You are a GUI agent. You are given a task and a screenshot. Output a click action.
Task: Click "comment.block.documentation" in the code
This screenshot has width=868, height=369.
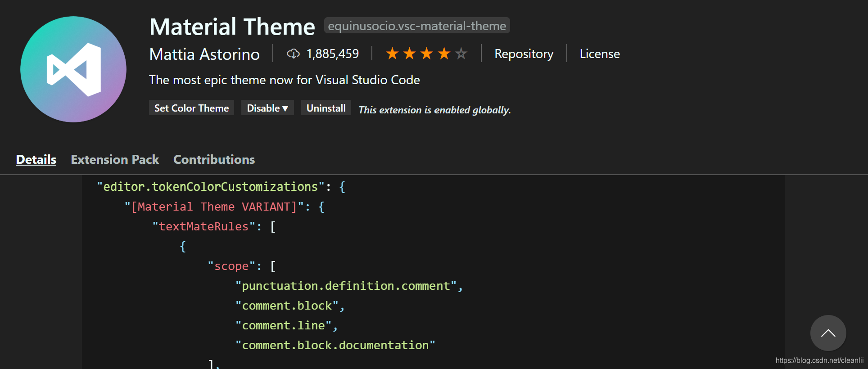(335, 345)
